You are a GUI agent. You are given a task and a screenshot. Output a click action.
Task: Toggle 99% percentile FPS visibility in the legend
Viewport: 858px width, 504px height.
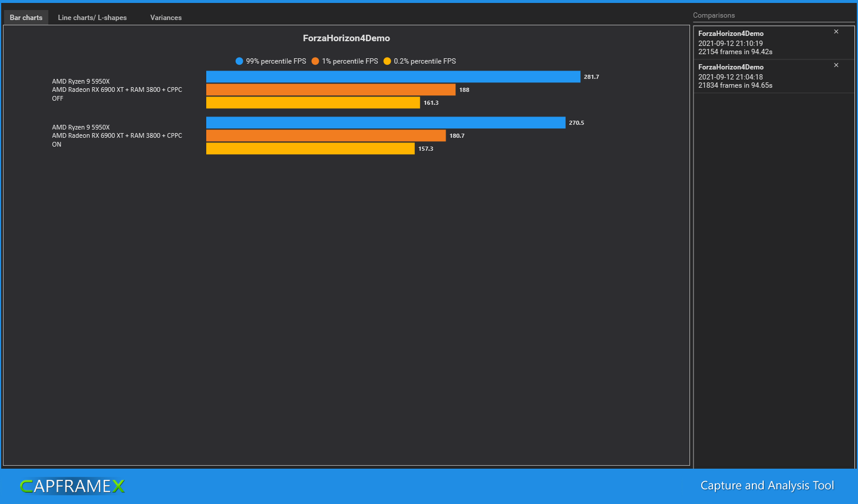click(271, 61)
